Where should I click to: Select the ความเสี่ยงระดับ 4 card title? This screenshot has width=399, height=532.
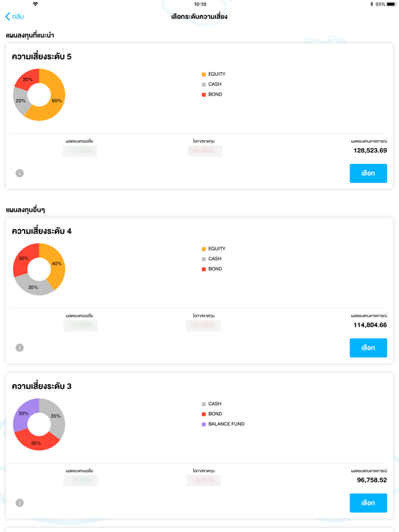[42, 231]
